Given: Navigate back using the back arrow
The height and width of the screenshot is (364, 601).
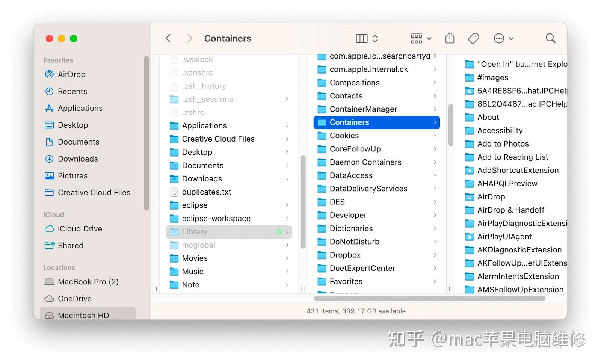Looking at the screenshot, I should click(168, 38).
